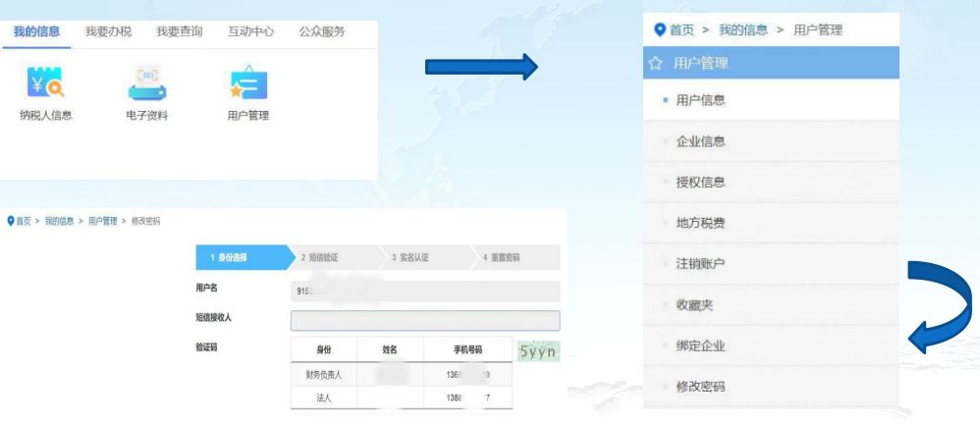Open the 短信接收人 dropdown field

[x=425, y=320]
